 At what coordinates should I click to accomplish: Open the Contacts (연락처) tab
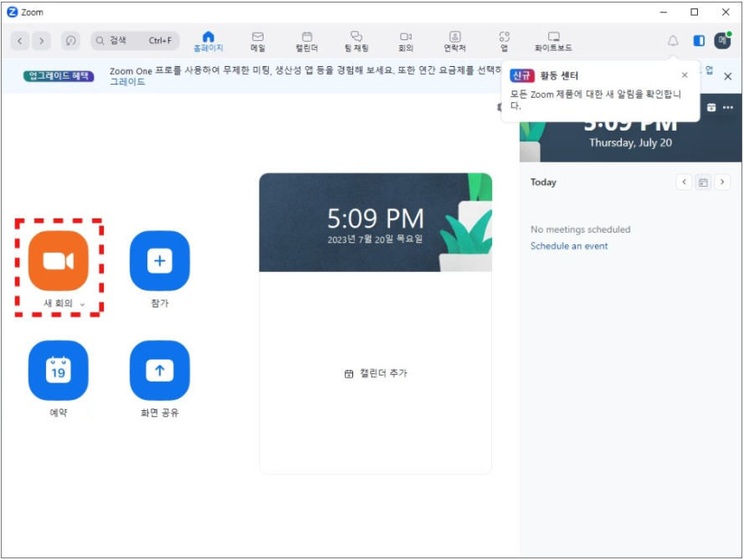[x=454, y=41]
